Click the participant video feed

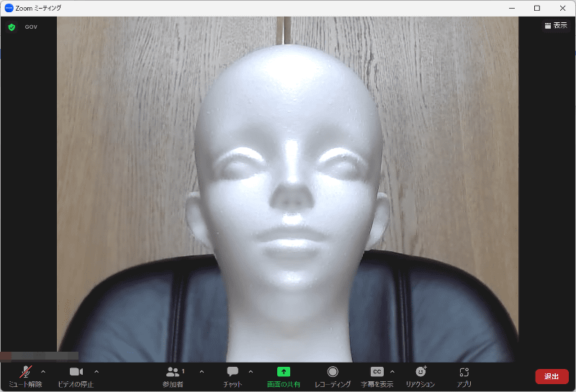(x=287, y=189)
